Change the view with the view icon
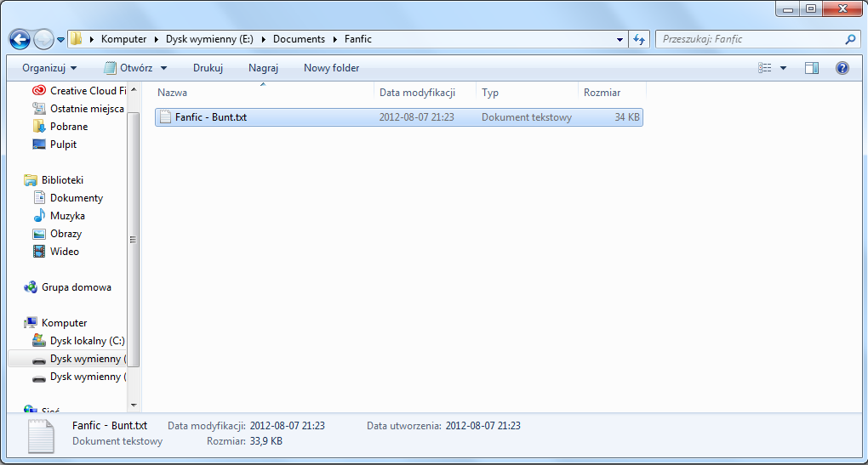868x465 pixels. click(764, 68)
